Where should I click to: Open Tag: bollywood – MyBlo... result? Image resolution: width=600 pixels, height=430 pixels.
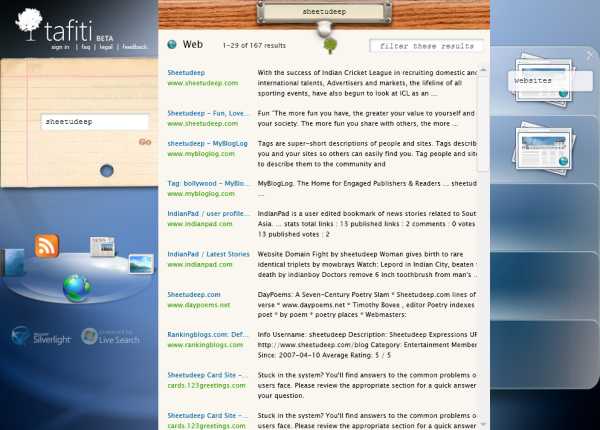click(208, 183)
